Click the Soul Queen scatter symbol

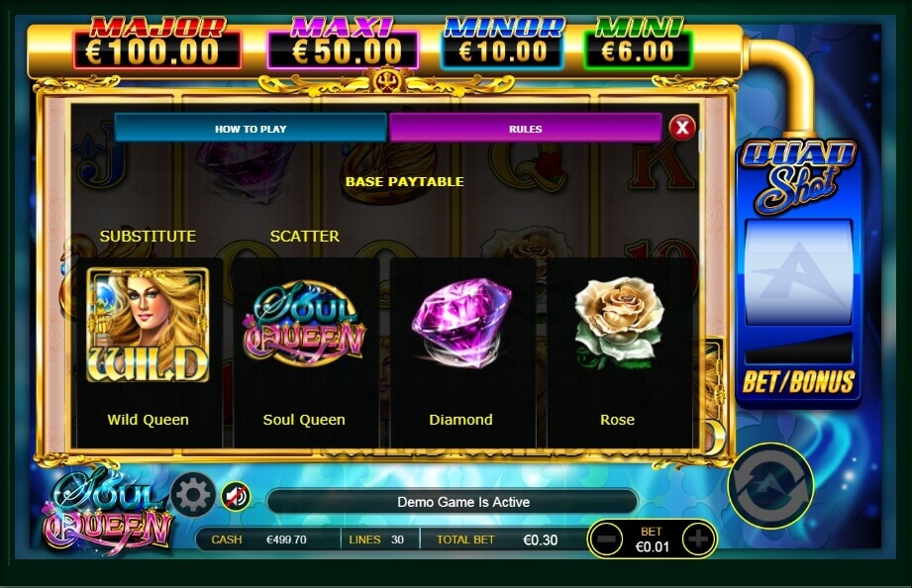pos(304,323)
